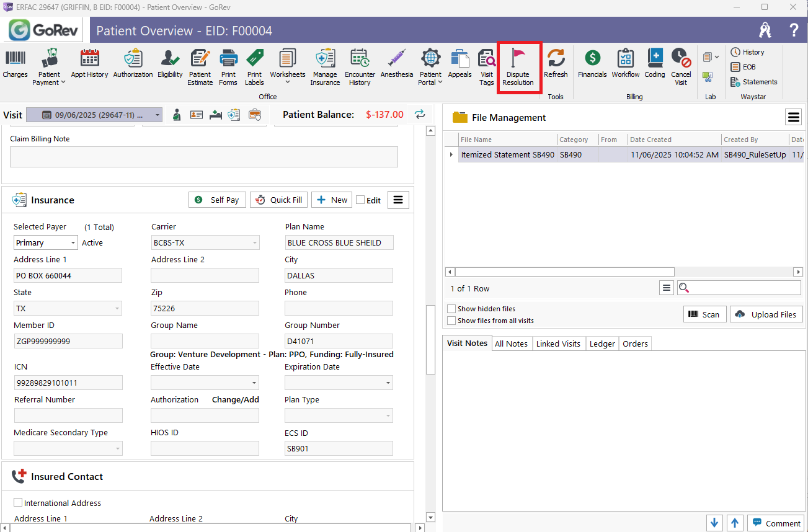Switch to the Ledger tab
This screenshot has height=532, width=808.
pyautogui.click(x=602, y=344)
